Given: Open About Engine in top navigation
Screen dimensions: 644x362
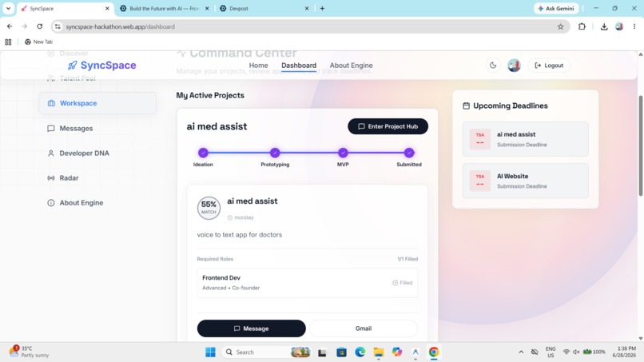Looking at the screenshot, I should (x=351, y=66).
